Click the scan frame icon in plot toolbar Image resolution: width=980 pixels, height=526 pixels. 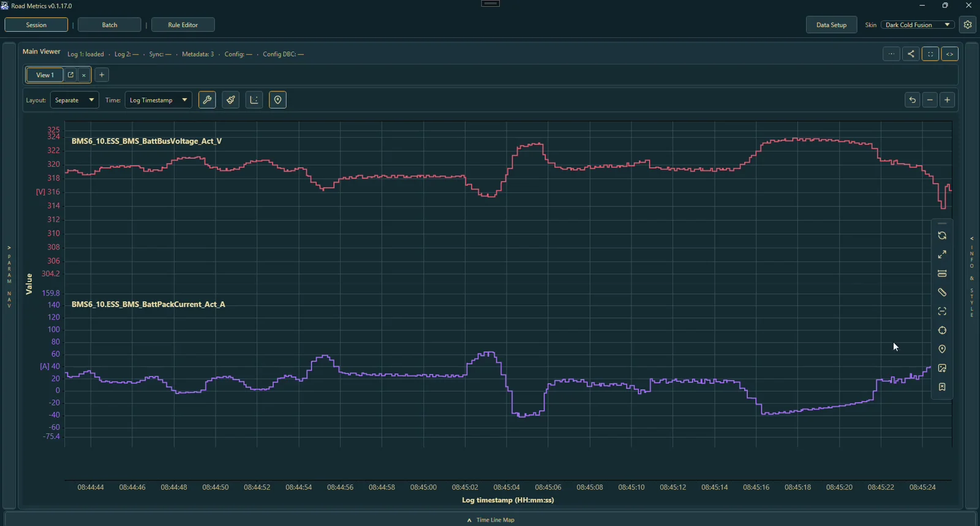[942, 311]
